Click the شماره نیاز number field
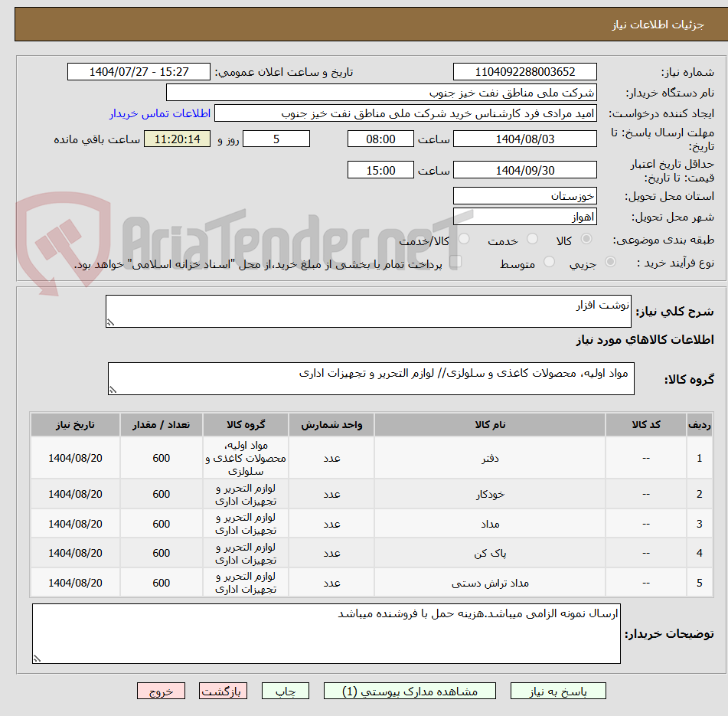 pos(524,72)
